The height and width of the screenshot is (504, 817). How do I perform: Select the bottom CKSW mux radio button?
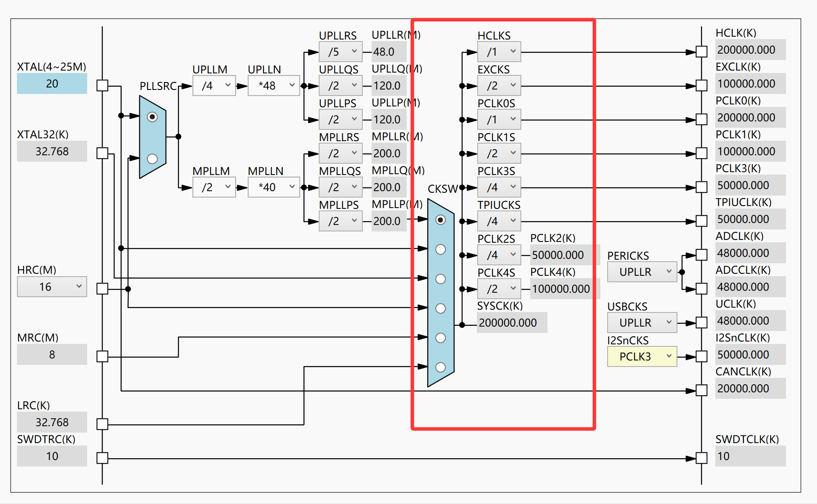click(441, 367)
